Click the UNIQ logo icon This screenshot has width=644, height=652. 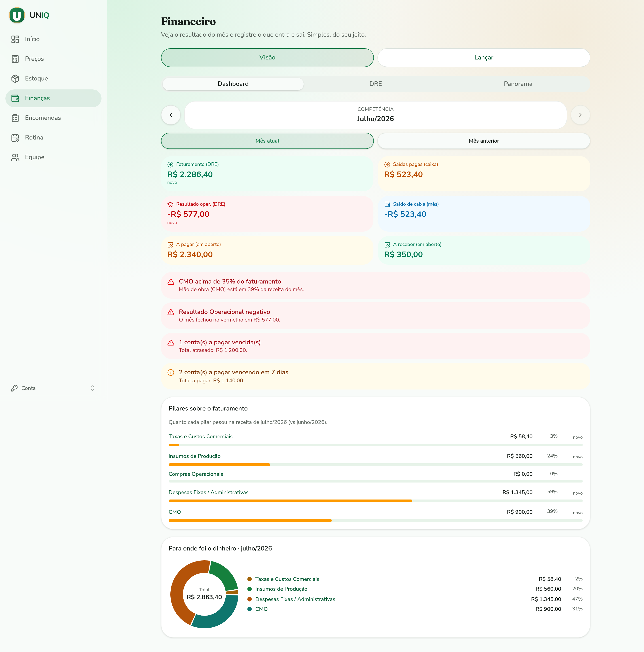click(17, 15)
